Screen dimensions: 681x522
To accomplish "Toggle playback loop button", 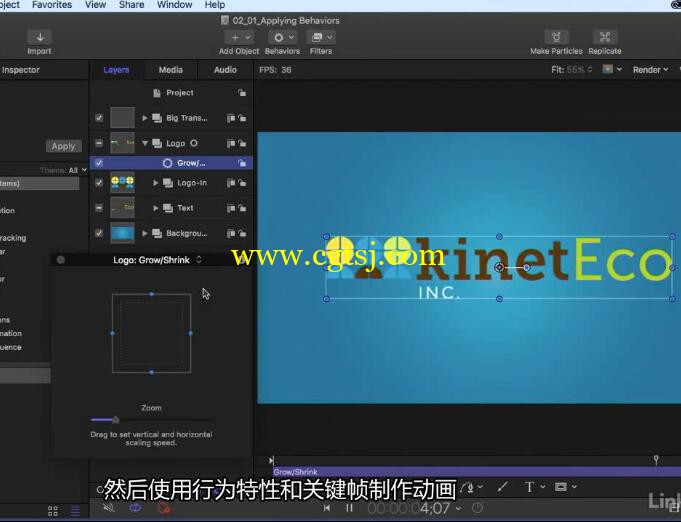I will coord(136,507).
